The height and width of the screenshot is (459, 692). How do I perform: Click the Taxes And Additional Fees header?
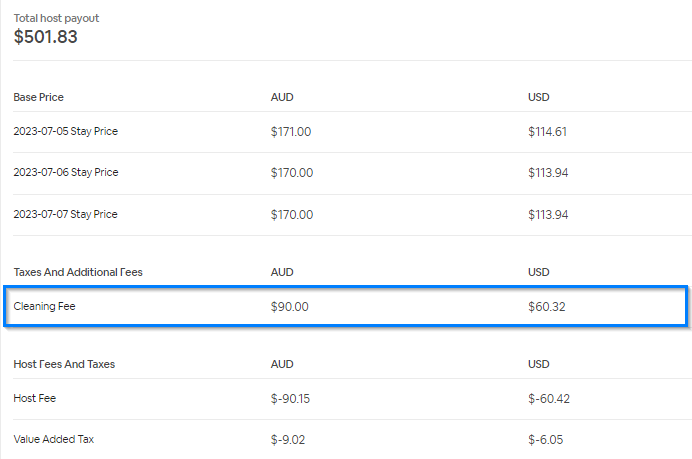click(x=77, y=272)
